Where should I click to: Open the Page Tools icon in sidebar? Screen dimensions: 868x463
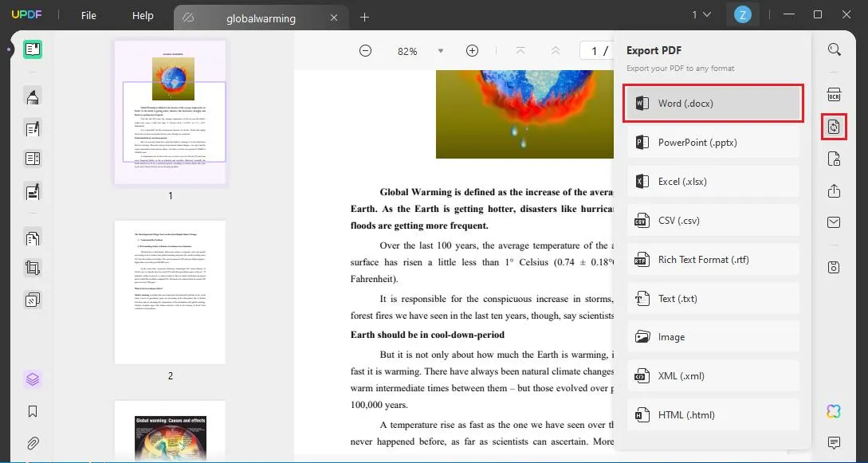click(33, 300)
